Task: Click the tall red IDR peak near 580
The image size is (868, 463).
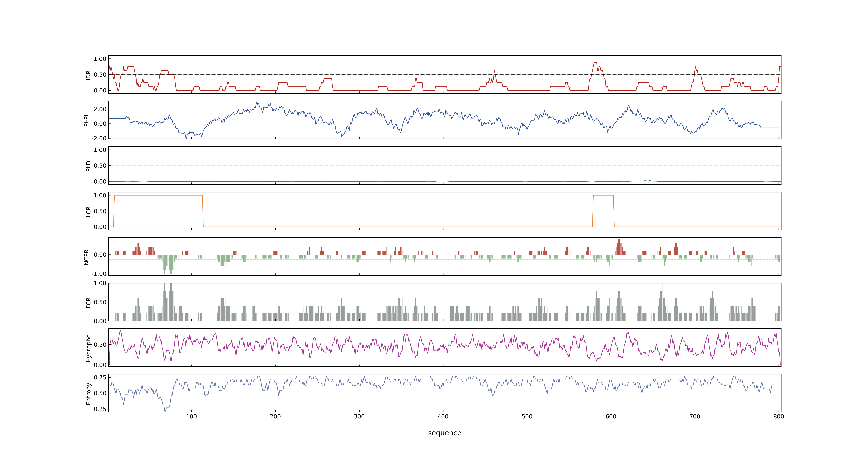Action: (x=595, y=63)
